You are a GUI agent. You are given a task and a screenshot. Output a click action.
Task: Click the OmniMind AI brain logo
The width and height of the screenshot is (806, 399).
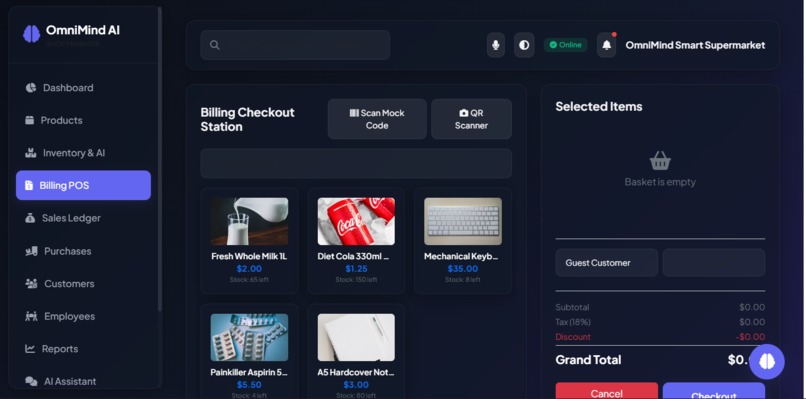[31, 33]
